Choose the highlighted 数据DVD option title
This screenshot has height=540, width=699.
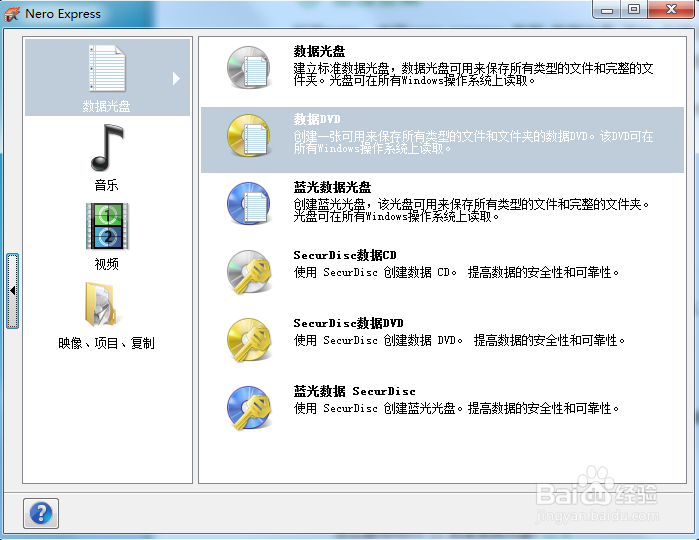(x=317, y=119)
